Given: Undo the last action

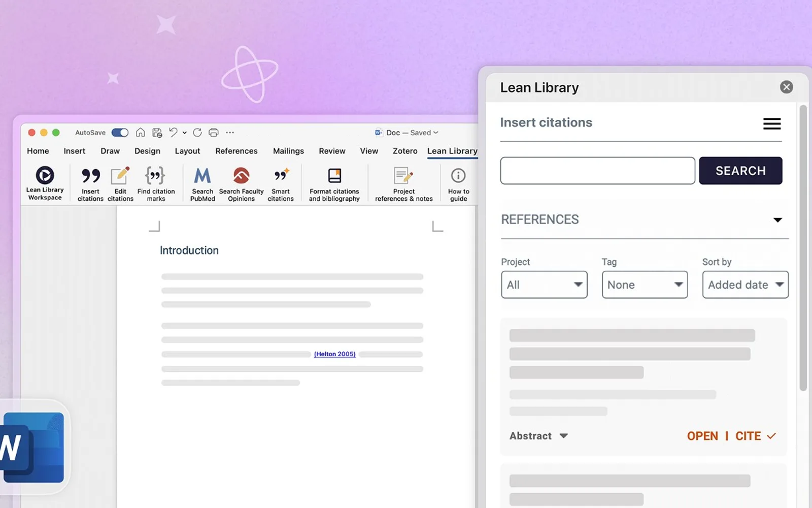Looking at the screenshot, I should coord(174,133).
